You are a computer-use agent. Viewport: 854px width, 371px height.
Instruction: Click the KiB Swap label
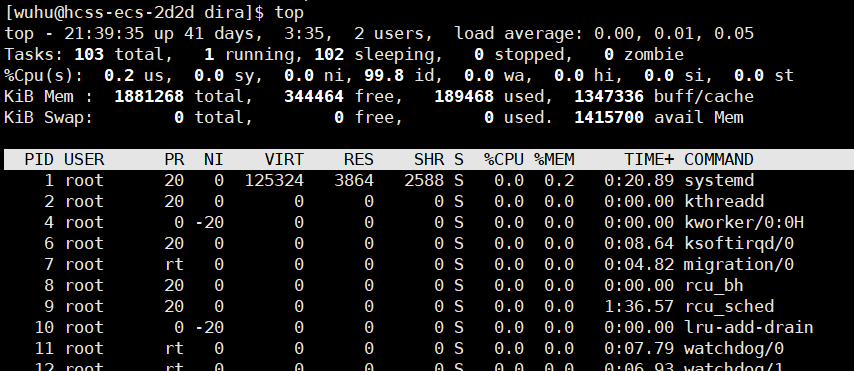tap(48, 117)
